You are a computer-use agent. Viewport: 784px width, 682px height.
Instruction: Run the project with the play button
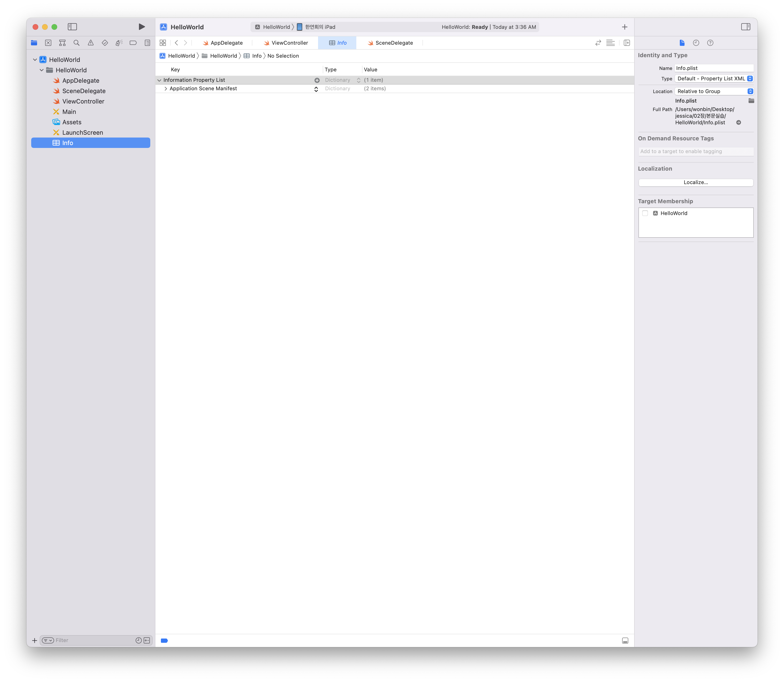(142, 27)
